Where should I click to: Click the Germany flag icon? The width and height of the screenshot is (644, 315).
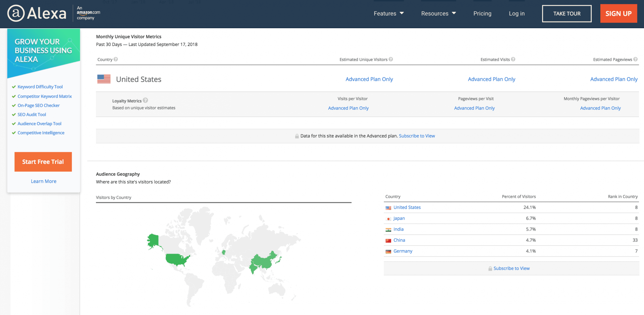click(388, 252)
